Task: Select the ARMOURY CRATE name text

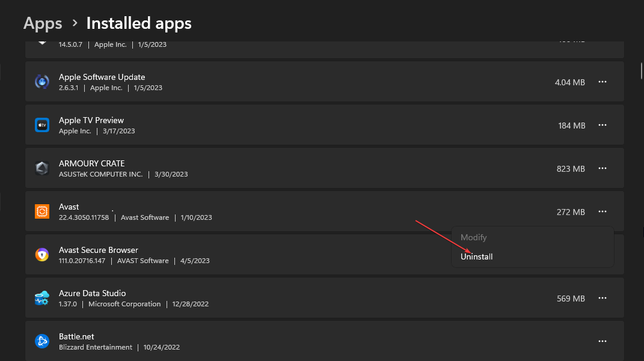Action: [91, 163]
